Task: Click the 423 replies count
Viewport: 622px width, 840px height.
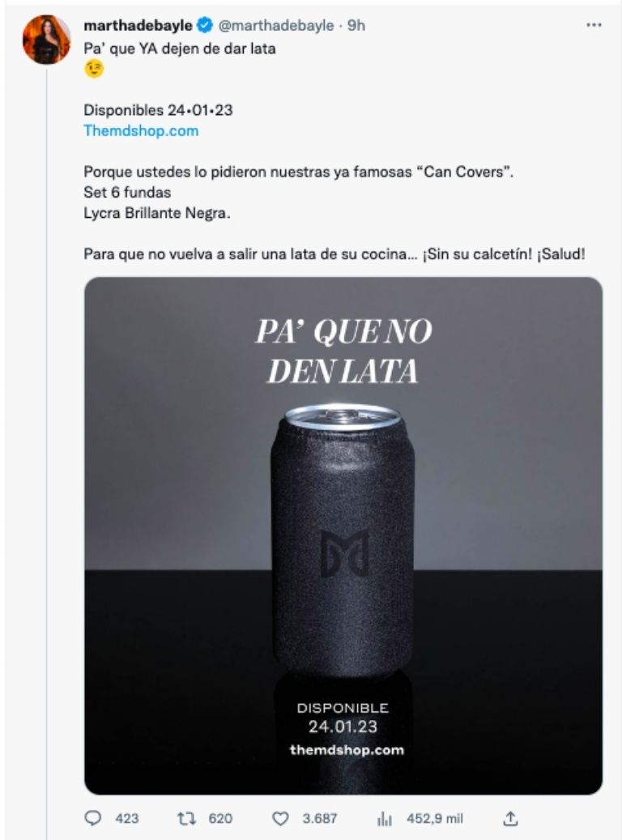Action: point(127,819)
